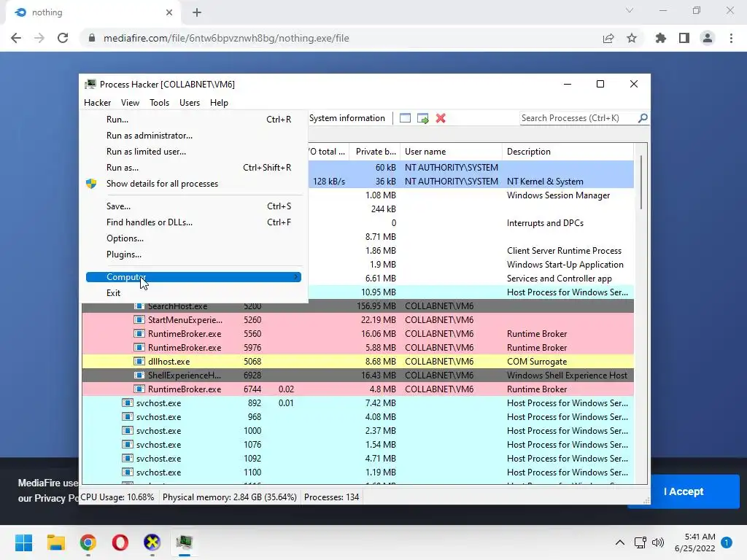This screenshot has width=747, height=560.
Task: Open Opera browser from the taskbar
Action: (x=120, y=542)
